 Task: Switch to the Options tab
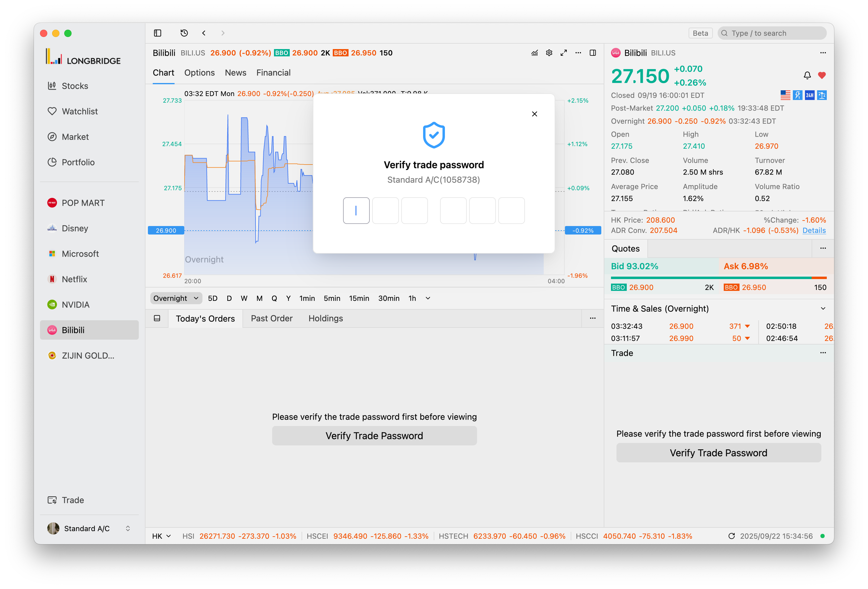click(x=199, y=73)
